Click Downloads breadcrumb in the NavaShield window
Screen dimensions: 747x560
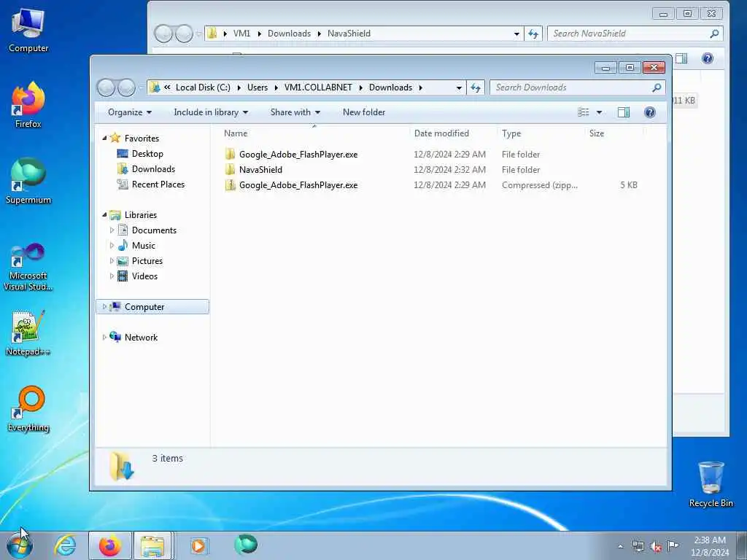click(289, 34)
